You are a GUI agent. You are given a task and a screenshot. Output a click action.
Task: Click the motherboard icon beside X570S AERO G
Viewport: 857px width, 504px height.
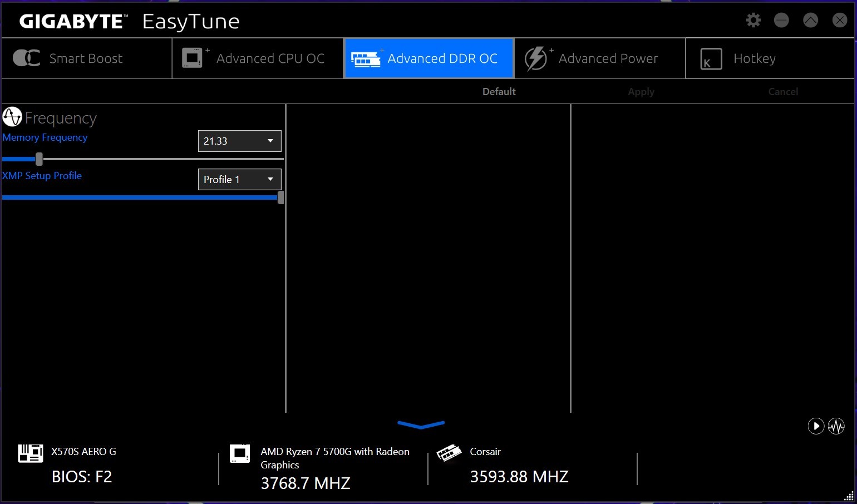pyautogui.click(x=31, y=453)
